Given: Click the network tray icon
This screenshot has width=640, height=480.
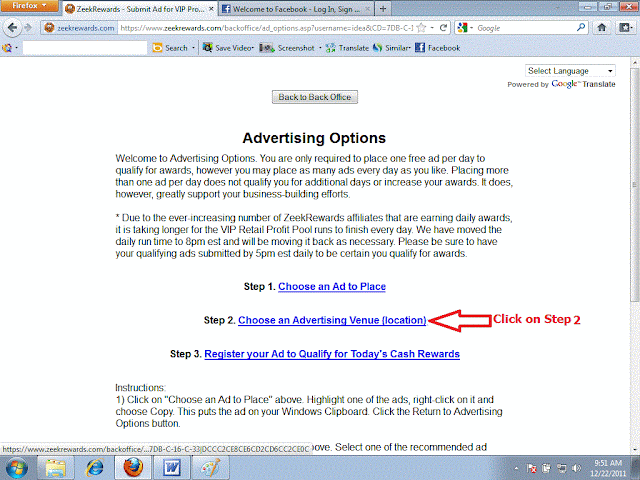Looking at the screenshot, I should pos(562,468).
